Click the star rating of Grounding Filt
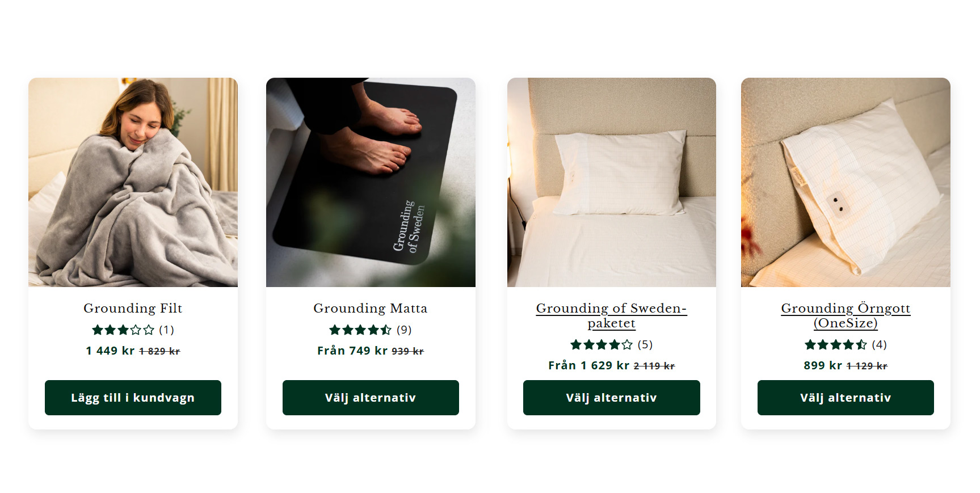The height and width of the screenshot is (493, 980). tap(123, 330)
